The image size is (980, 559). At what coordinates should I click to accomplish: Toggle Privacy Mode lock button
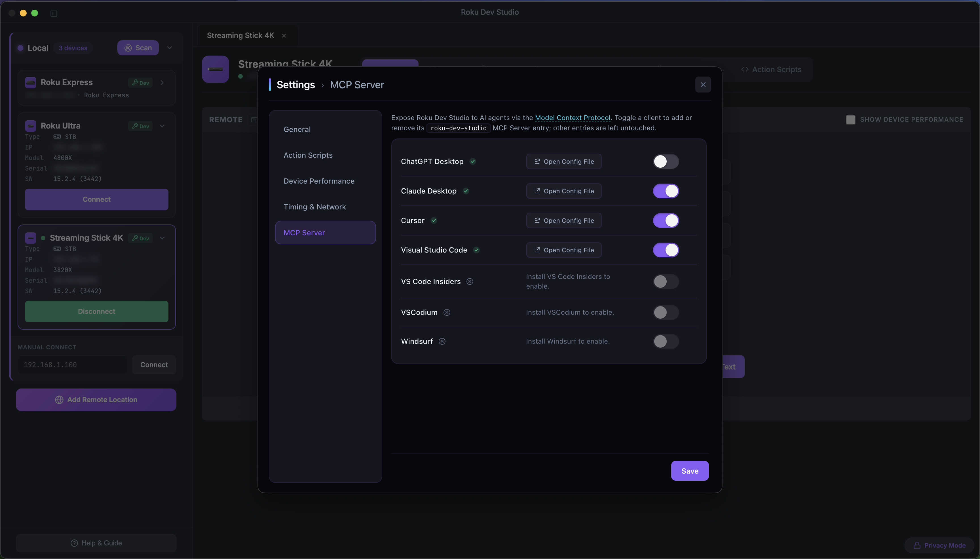(x=939, y=545)
